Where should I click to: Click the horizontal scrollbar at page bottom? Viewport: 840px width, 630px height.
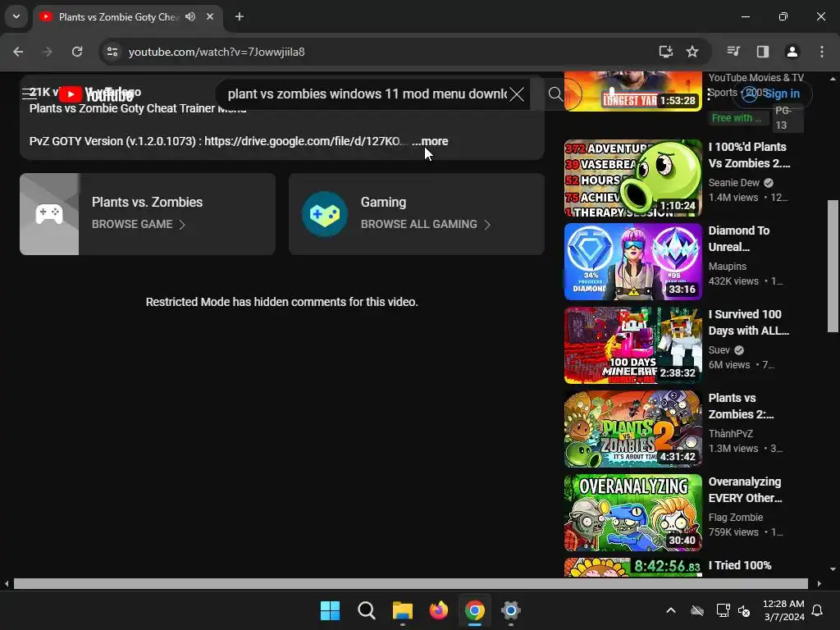click(x=410, y=584)
